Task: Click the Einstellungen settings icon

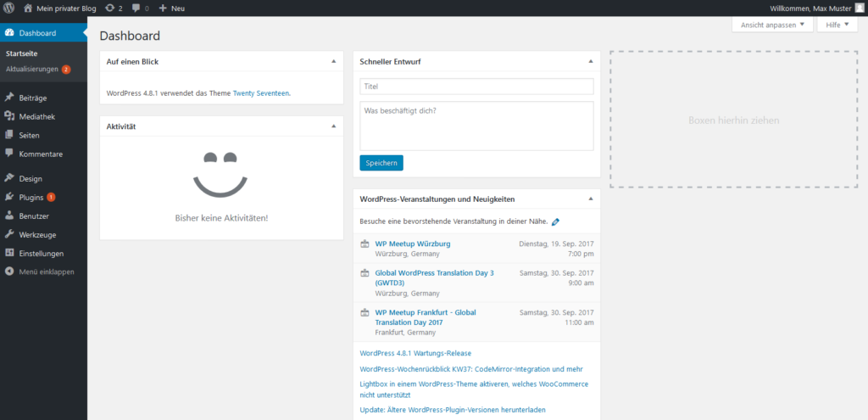Action: pyautogui.click(x=9, y=253)
